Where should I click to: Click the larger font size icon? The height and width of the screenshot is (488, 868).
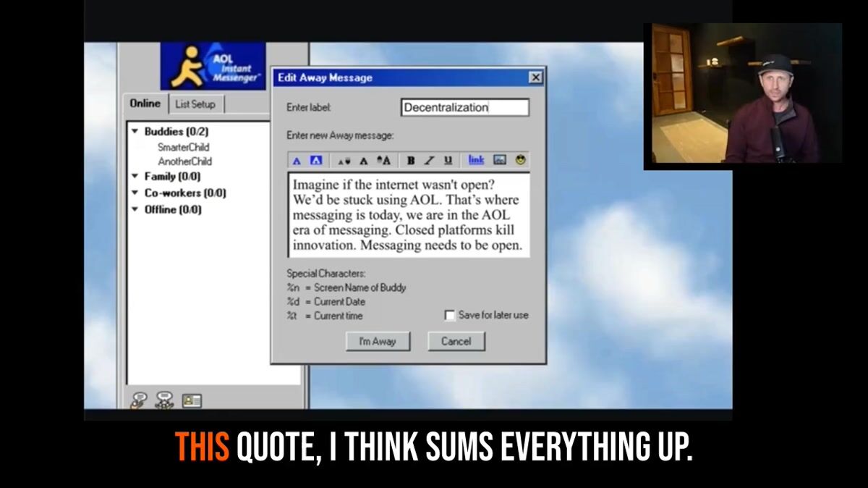[383, 161]
